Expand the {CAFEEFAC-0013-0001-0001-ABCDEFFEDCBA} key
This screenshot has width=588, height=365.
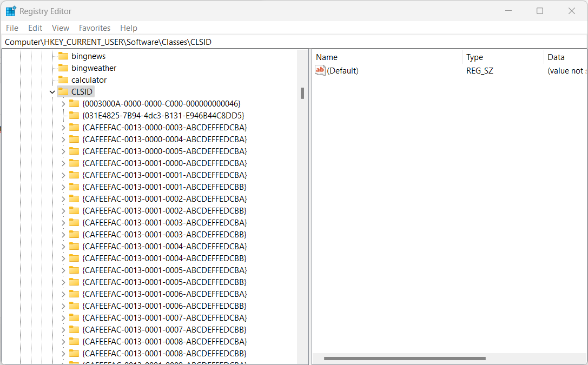[x=63, y=175]
